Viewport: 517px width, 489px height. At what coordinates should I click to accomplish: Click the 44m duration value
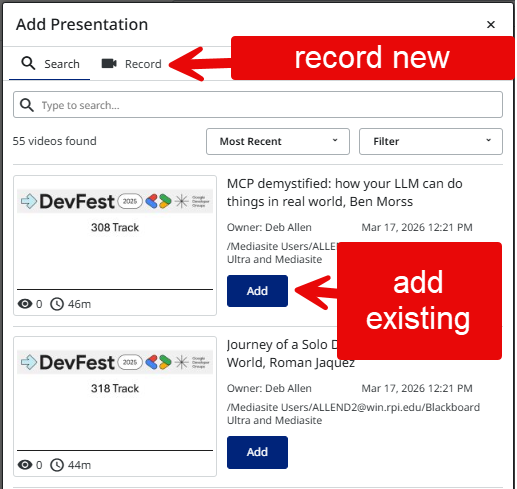[x=79, y=465]
